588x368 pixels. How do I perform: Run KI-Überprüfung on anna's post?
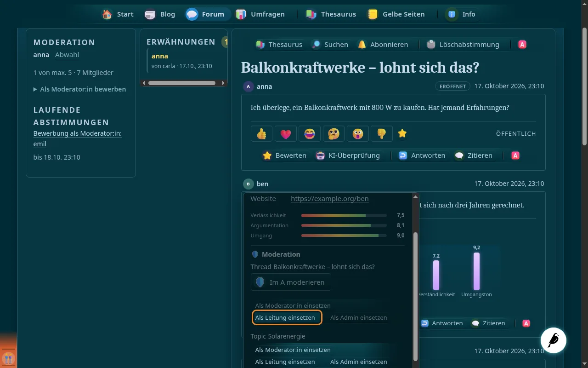coord(348,155)
